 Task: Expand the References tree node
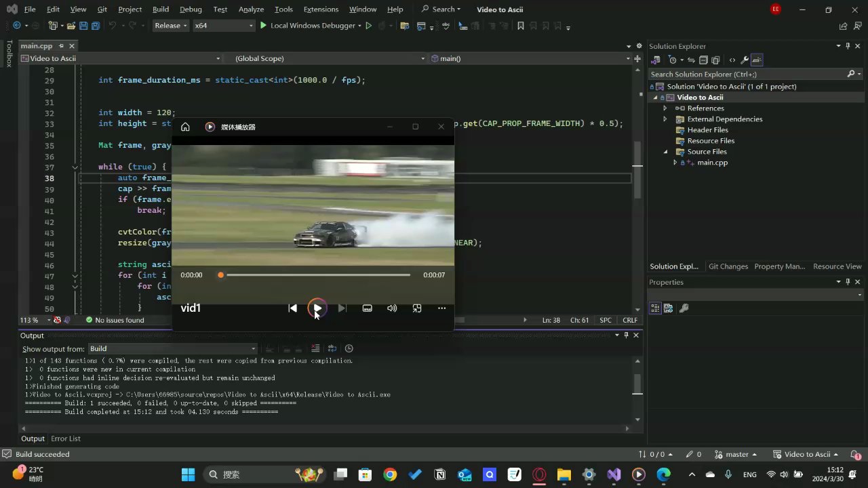coord(665,108)
